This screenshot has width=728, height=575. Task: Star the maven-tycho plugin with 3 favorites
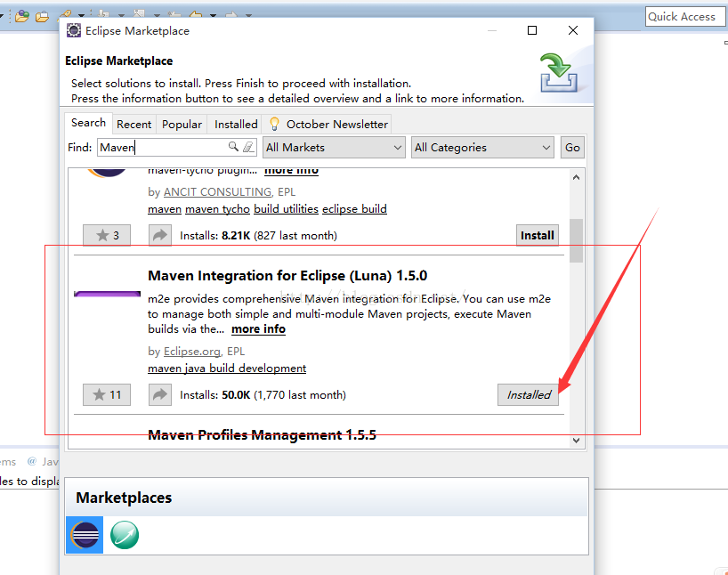tap(107, 236)
